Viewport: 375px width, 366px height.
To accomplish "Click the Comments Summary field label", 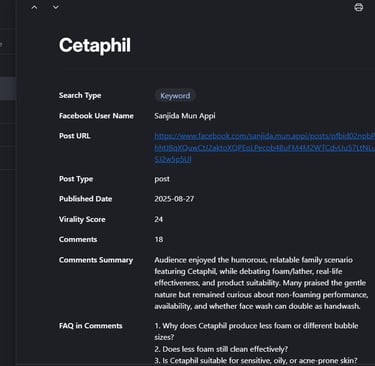I will 96,260.
